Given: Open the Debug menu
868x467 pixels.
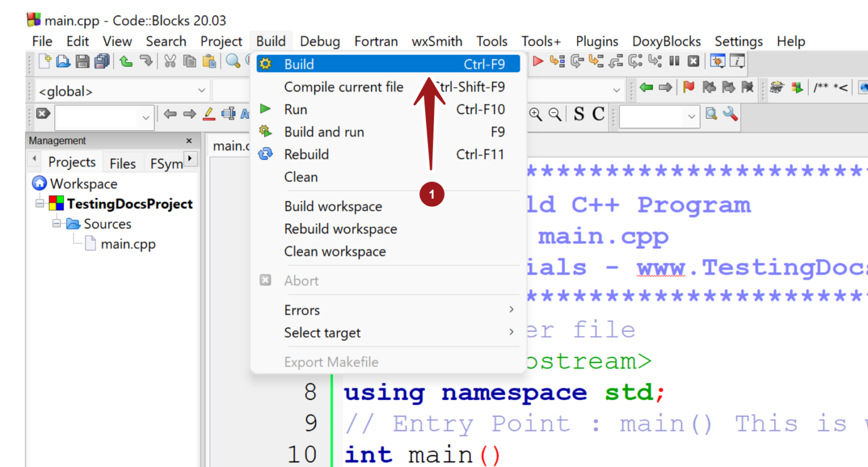Looking at the screenshot, I should [319, 41].
